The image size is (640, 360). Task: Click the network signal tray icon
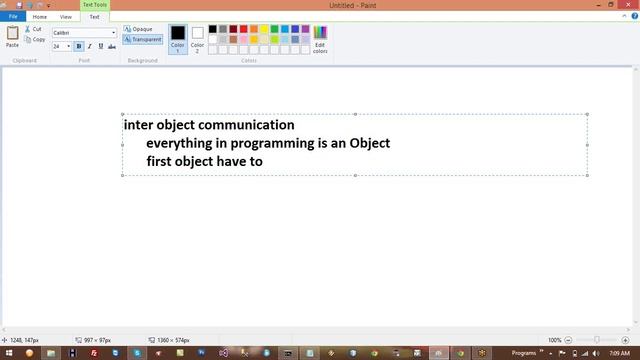[x=585, y=353]
